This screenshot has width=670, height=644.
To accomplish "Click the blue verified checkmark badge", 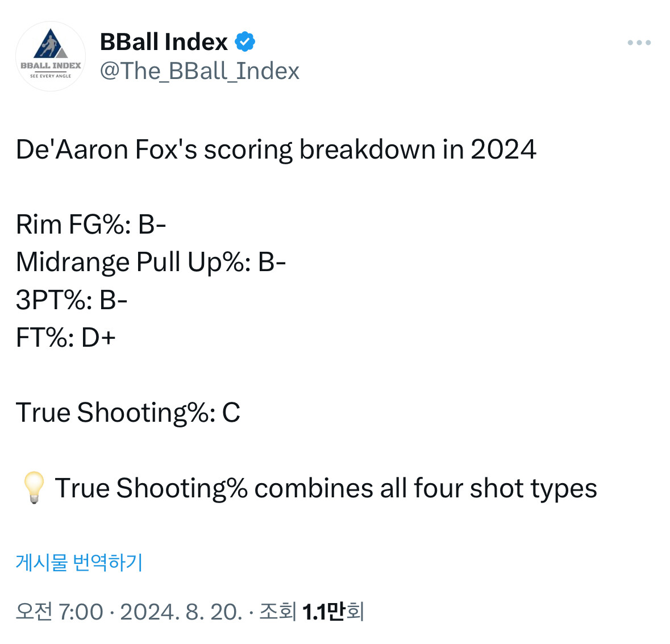I will pos(245,42).
